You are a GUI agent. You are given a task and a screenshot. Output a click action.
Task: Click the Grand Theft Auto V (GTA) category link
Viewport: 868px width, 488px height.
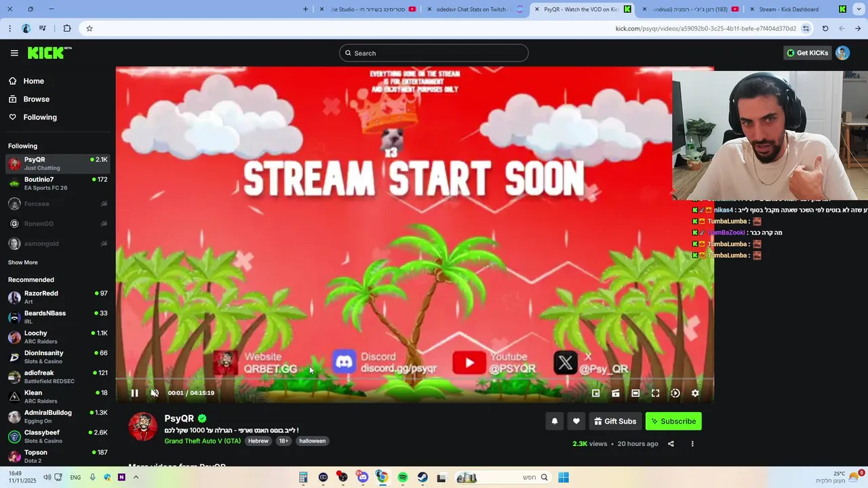coord(202,441)
